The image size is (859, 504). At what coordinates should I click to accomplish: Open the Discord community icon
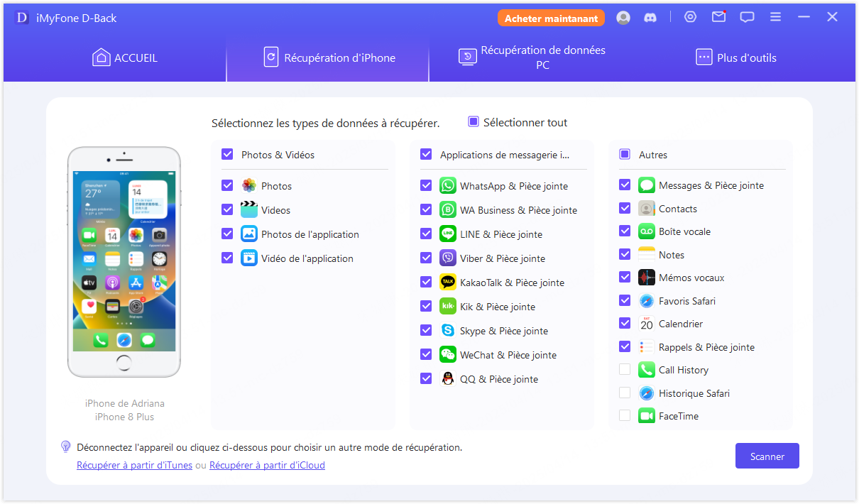pos(650,18)
